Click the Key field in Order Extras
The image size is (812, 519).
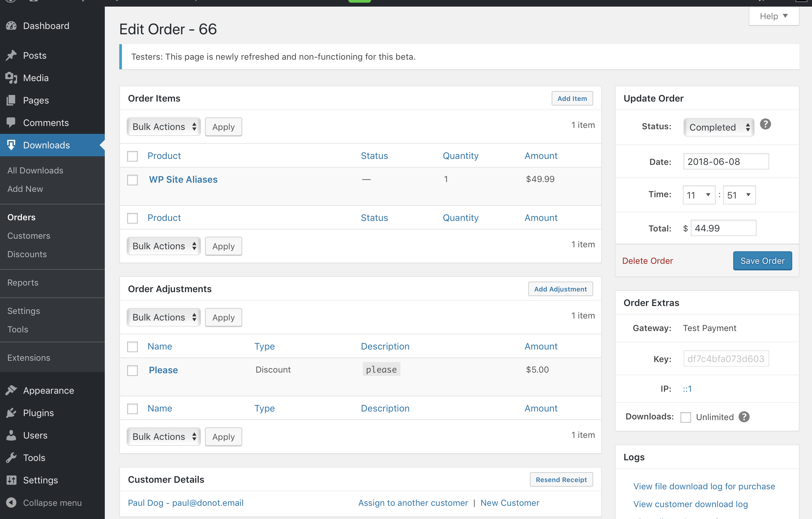(x=726, y=359)
